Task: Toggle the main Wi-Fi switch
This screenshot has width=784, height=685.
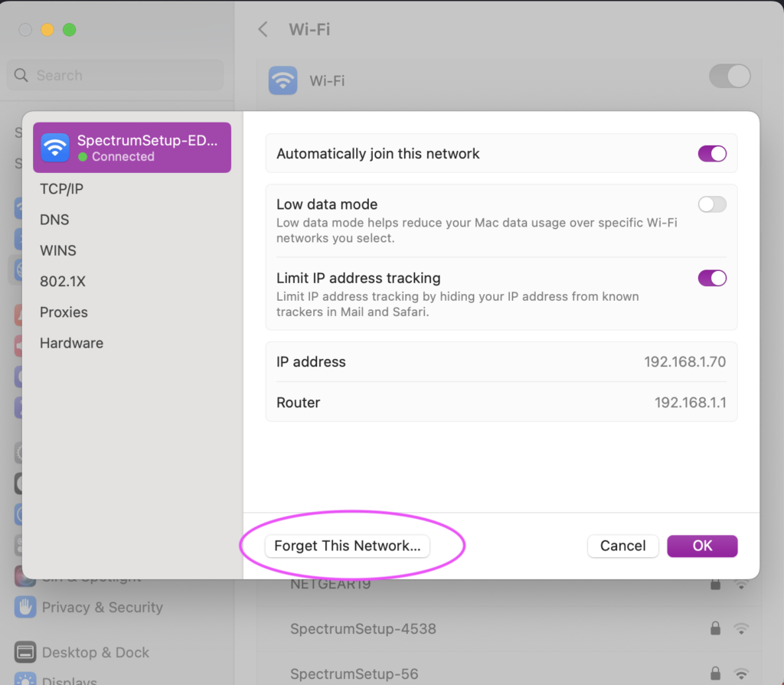Action: [x=730, y=77]
